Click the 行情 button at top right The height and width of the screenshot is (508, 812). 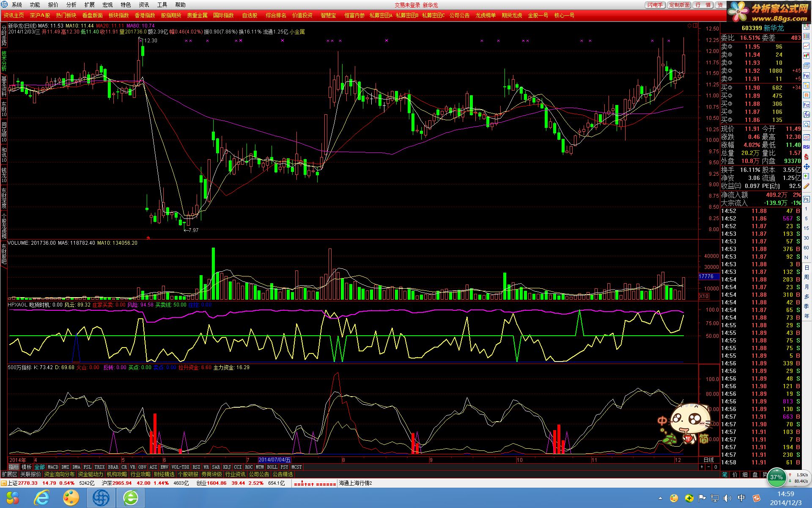703,5
